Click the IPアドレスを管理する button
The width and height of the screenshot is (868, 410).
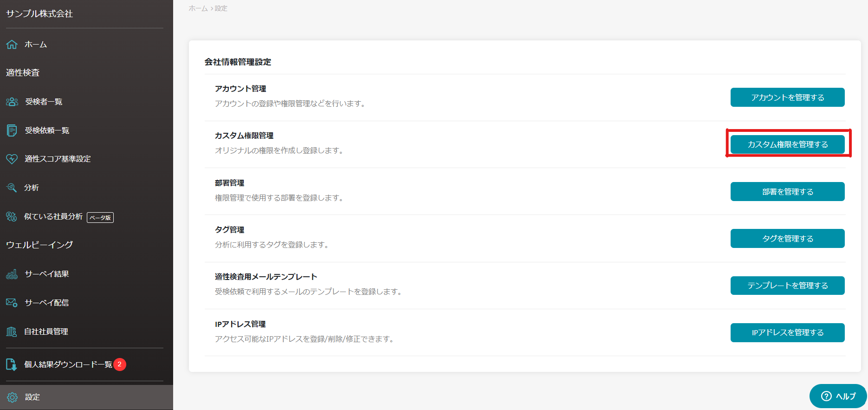(787, 332)
